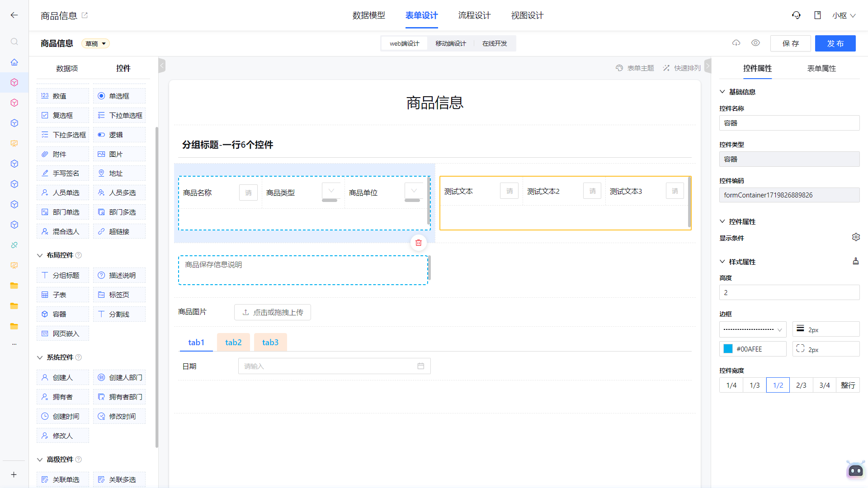The width and height of the screenshot is (868, 488).
Task: Collapse the 控件属性 section in properties
Action: point(722,221)
